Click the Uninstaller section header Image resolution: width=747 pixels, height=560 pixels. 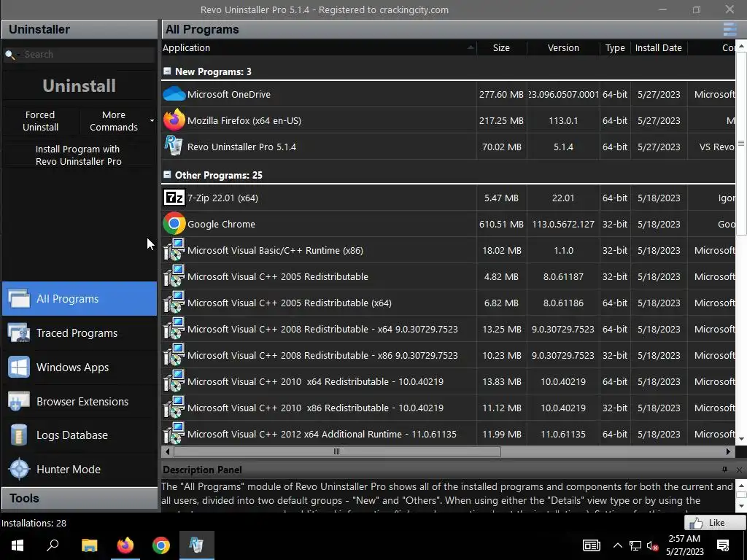point(79,29)
